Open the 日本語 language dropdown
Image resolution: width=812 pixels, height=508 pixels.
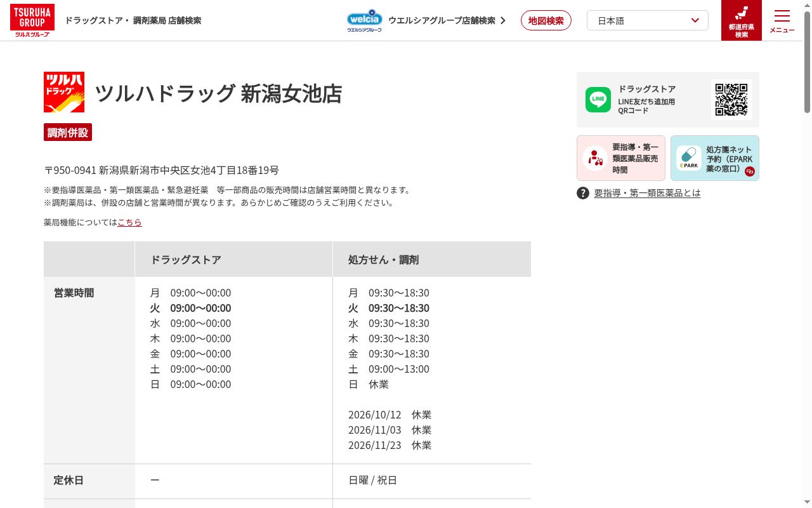[x=648, y=20]
